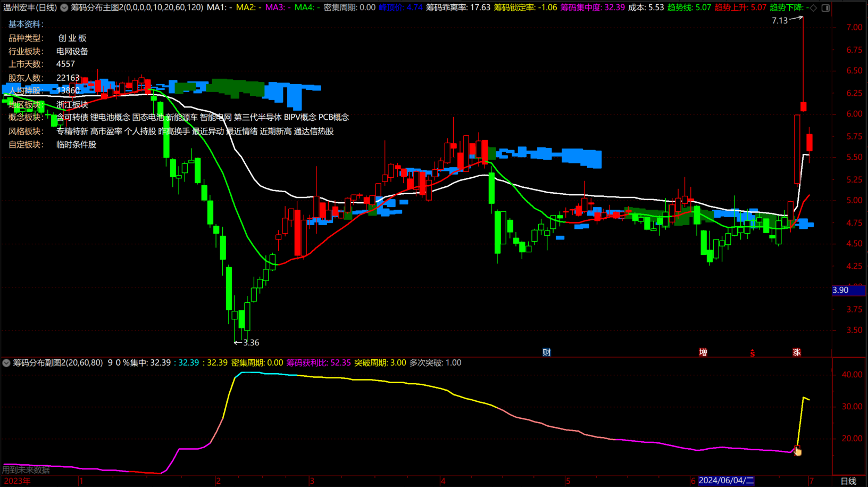Click the 基本资料 heading
The image size is (868, 487).
click(26, 24)
